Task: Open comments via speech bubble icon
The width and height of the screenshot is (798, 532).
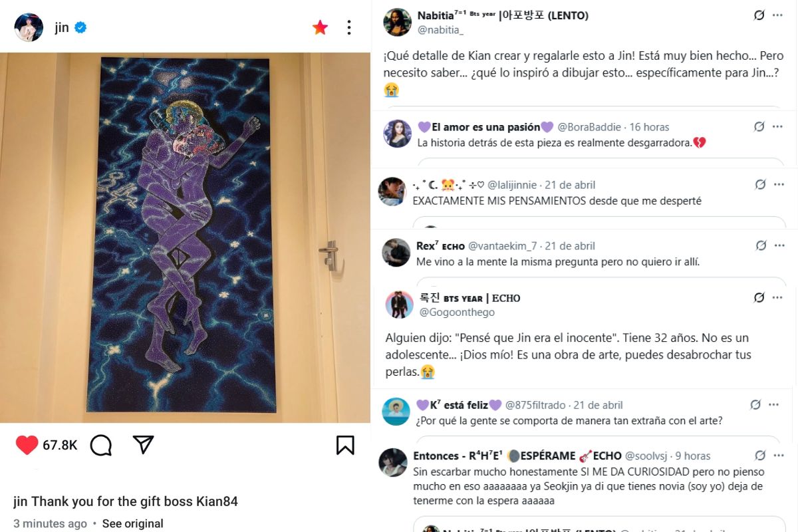Action: coord(101,445)
